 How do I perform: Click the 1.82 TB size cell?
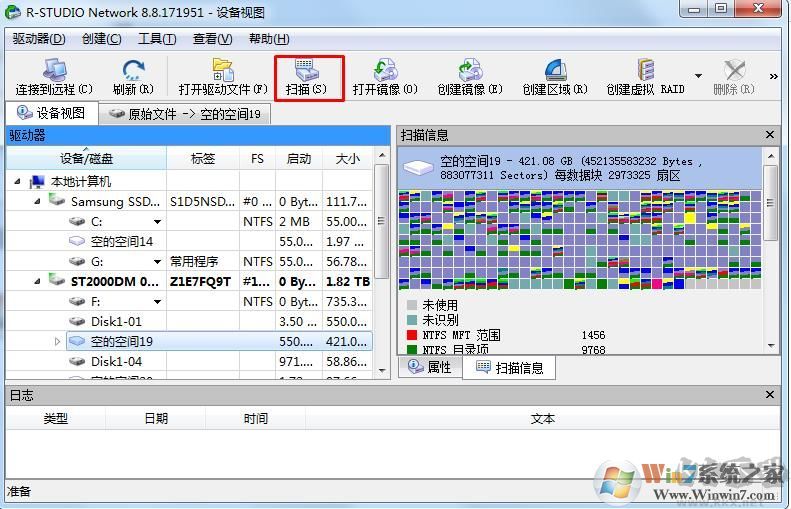(348, 281)
